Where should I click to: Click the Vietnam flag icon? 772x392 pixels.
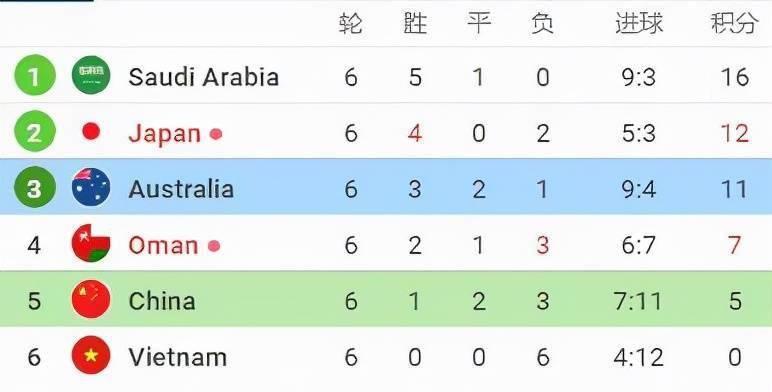[91, 355]
